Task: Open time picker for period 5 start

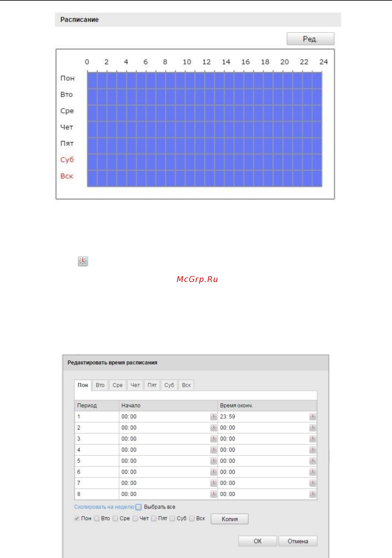Action: click(x=213, y=461)
